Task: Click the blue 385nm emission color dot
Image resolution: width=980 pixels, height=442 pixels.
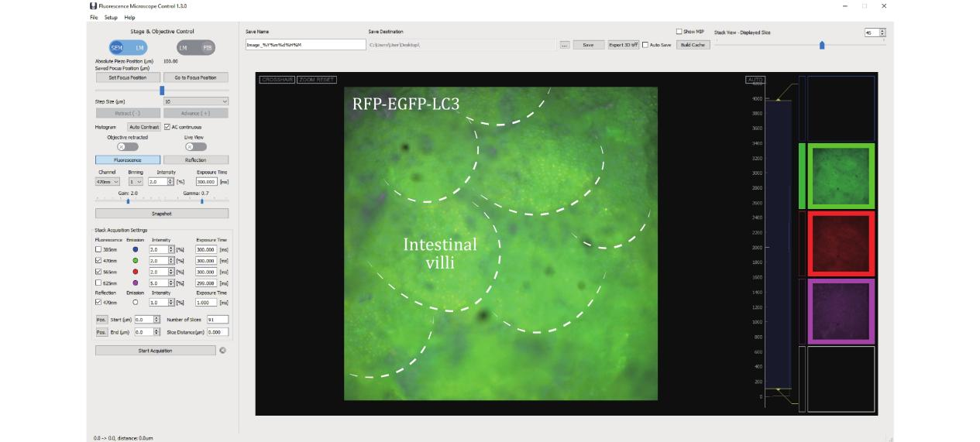Action: point(136,250)
